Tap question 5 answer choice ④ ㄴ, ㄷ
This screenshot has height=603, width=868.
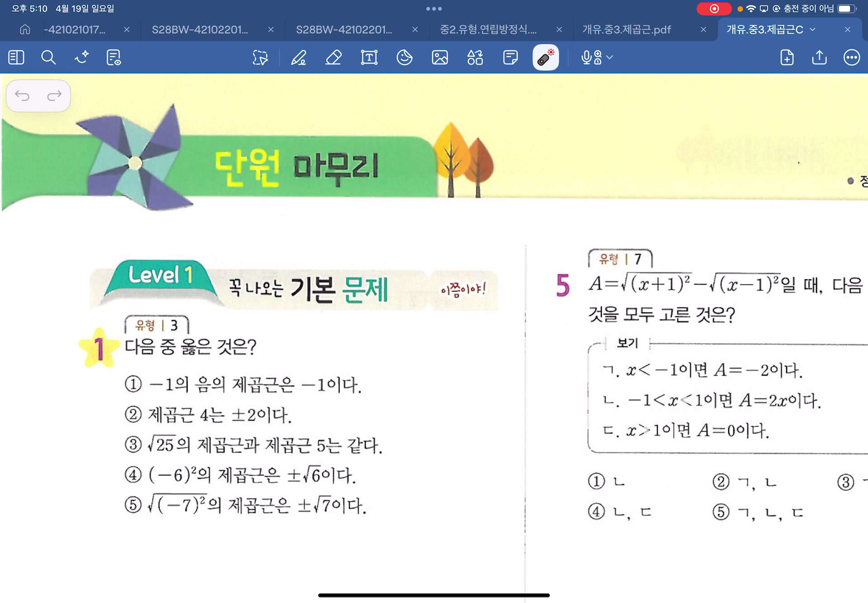[620, 512]
